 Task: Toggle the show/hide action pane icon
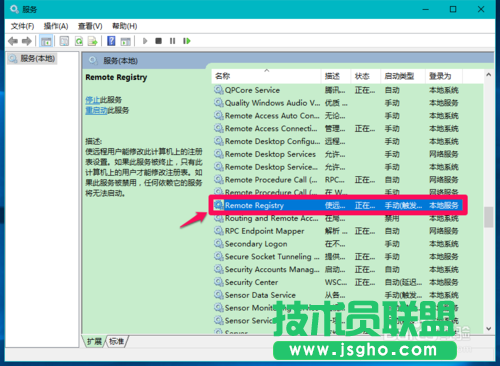(x=125, y=41)
